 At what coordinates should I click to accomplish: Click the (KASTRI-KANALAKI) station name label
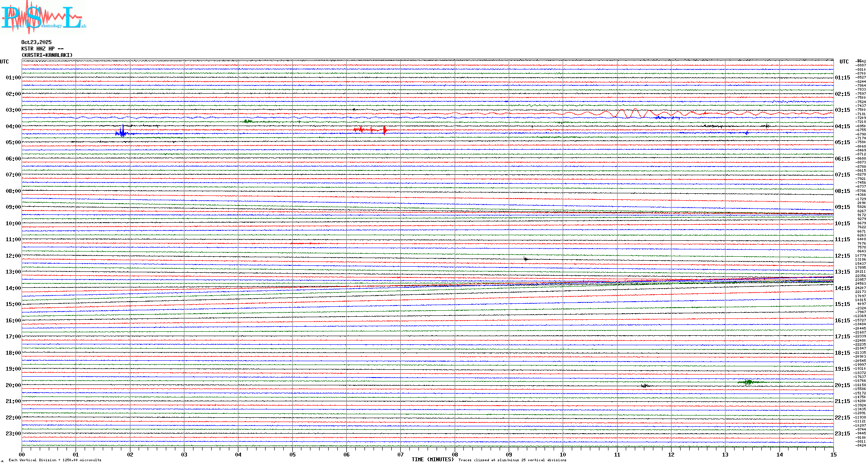click(47, 55)
